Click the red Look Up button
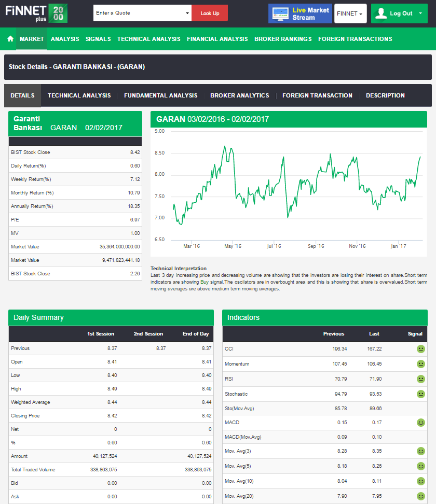The width and height of the screenshot is (436, 504). 210,13
